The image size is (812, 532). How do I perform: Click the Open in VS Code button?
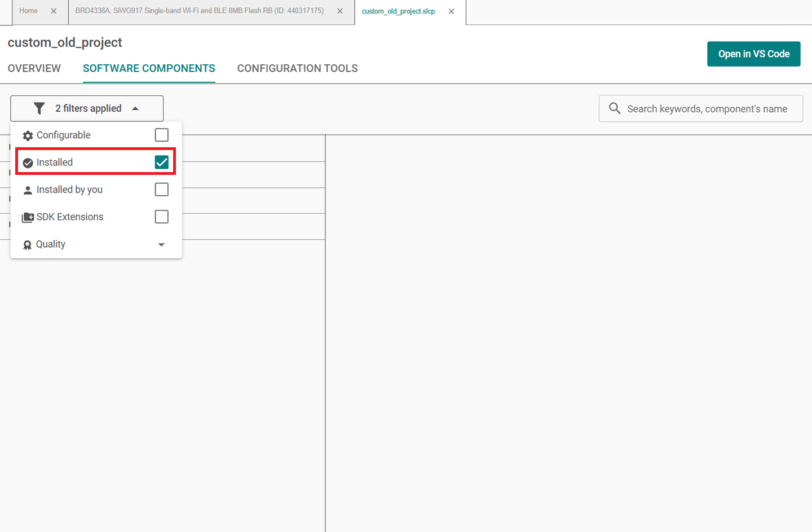(x=753, y=54)
